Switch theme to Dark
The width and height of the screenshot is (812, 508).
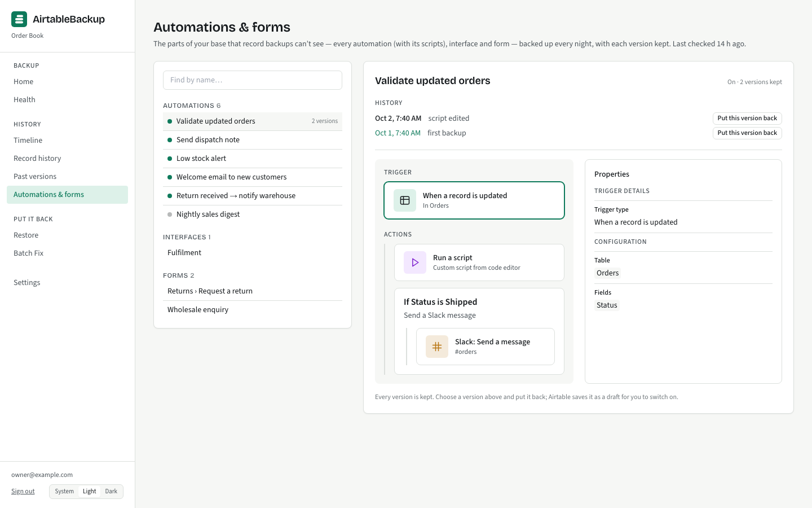(111, 492)
